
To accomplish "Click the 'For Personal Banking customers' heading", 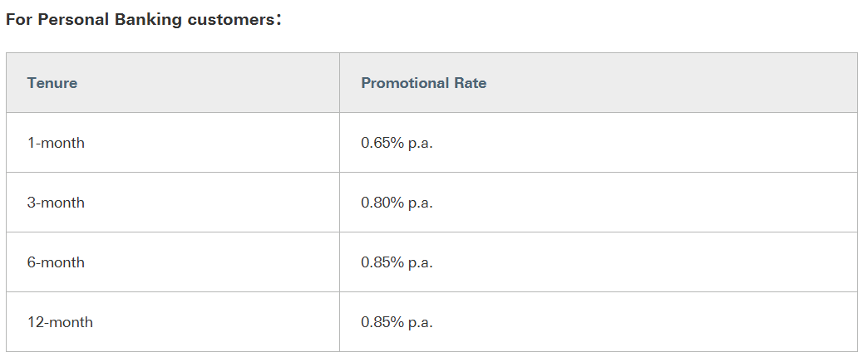I will point(143,20).
